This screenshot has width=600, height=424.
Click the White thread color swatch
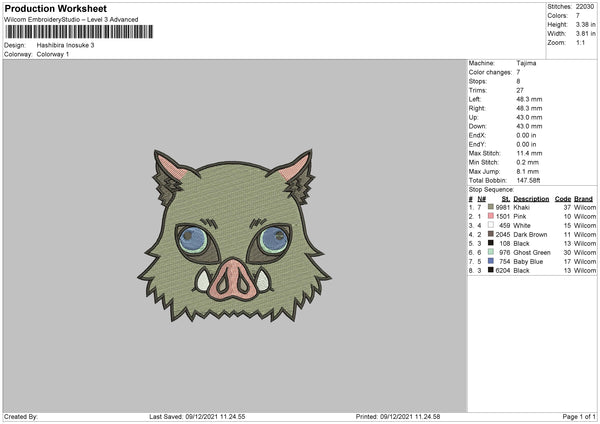[x=491, y=225]
